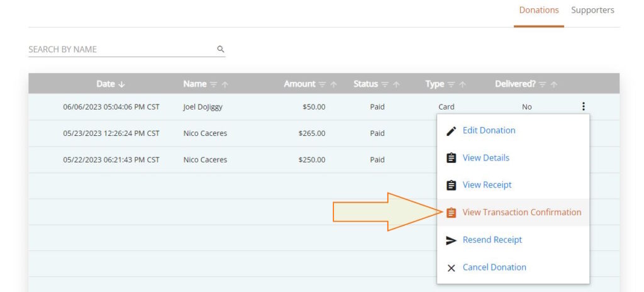This screenshot has height=292, width=644.
Task: Open the Amount column filter icon
Action: [x=323, y=84]
